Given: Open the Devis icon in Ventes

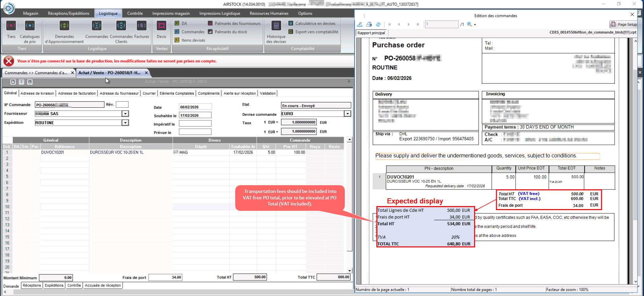Looking at the screenshot, I should click(161, 26).
